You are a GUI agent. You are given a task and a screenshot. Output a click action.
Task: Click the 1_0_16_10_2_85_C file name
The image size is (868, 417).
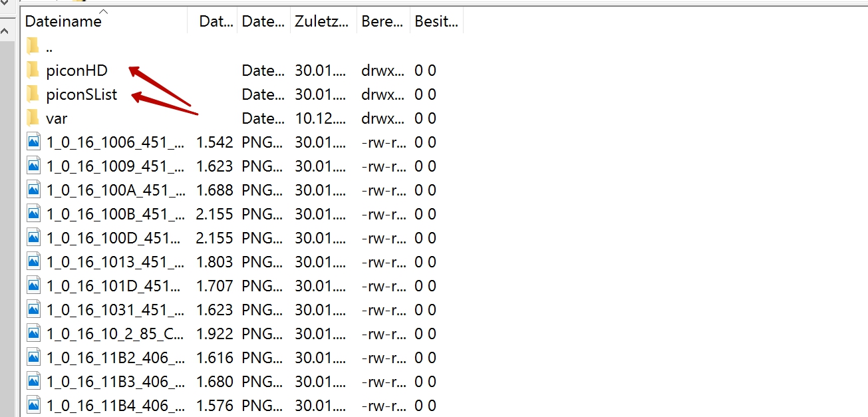click(x=115, y=334)
